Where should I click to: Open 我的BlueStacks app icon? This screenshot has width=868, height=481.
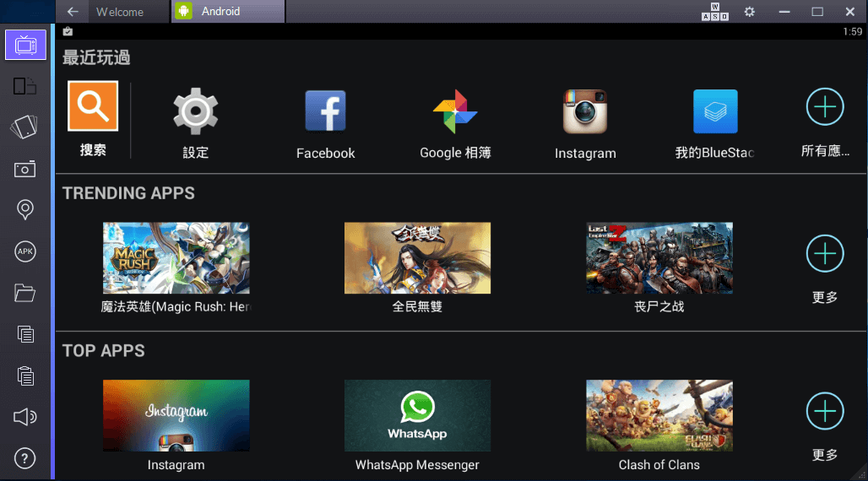pos(715,111)
